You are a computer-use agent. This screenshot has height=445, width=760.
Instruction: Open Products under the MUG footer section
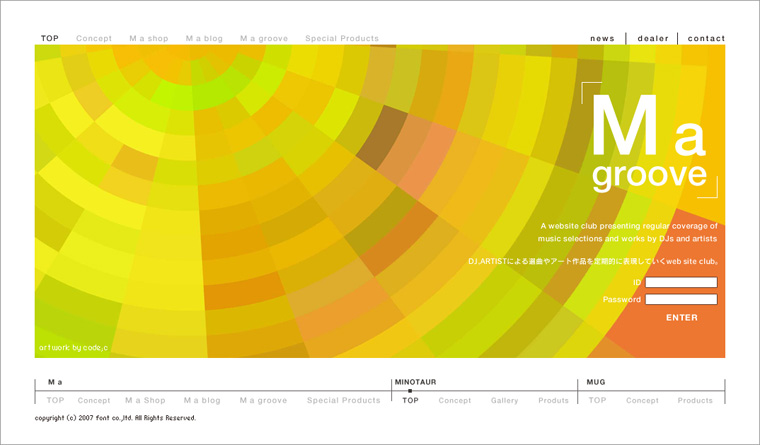[695, 400]
